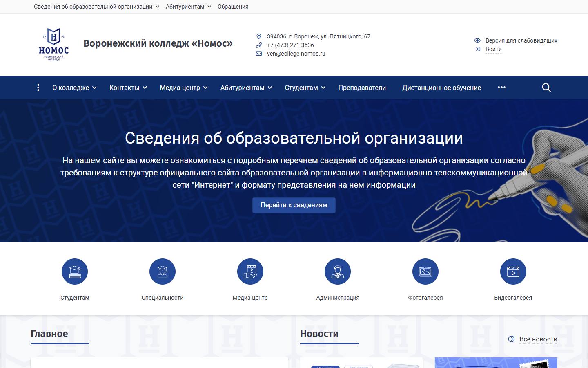Click the eye icon for visually impaired version

click(477, 40)
